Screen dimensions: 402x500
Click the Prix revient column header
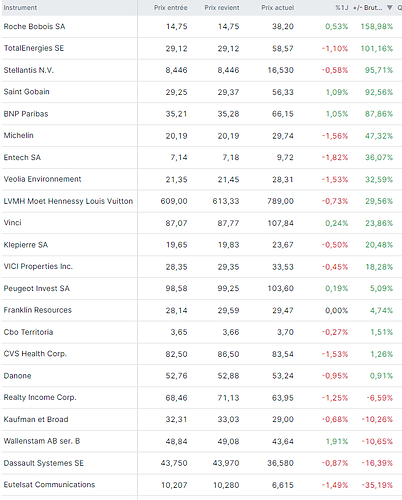pyautogui.click(x=222, y=8)
